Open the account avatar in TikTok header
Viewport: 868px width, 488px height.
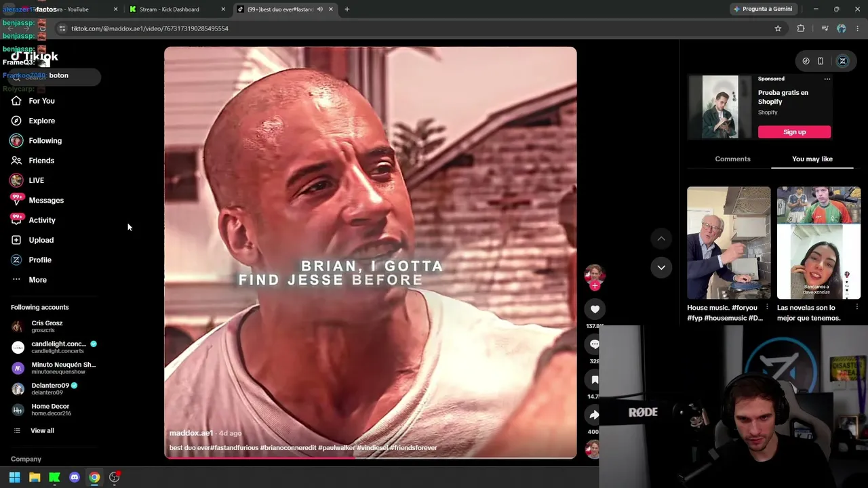843,61
